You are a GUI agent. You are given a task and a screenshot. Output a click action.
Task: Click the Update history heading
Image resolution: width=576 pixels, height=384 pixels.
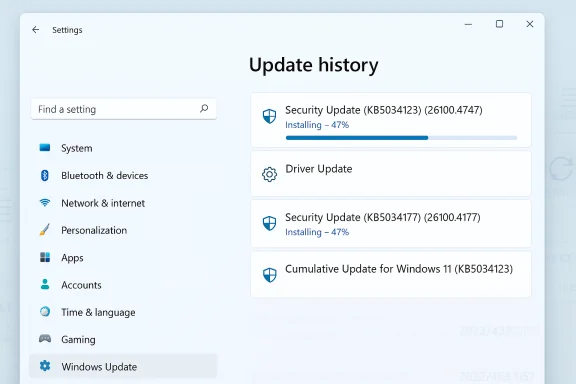pos(314,65)
